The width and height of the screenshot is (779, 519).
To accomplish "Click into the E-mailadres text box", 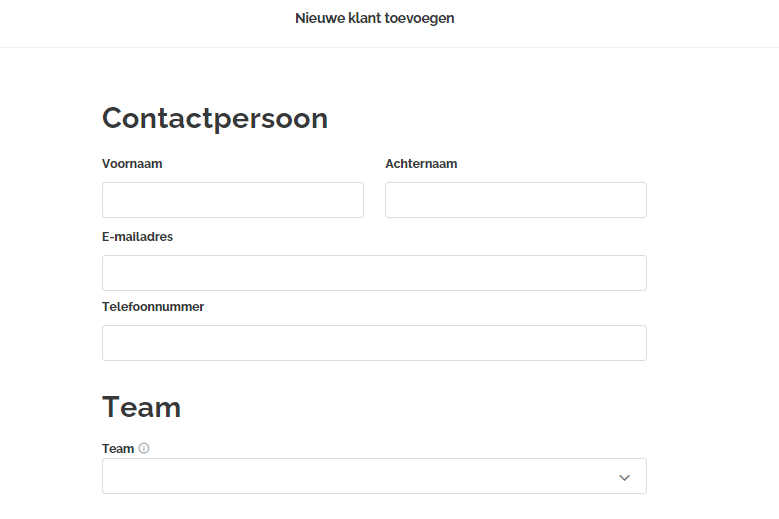I will point(374,273).
